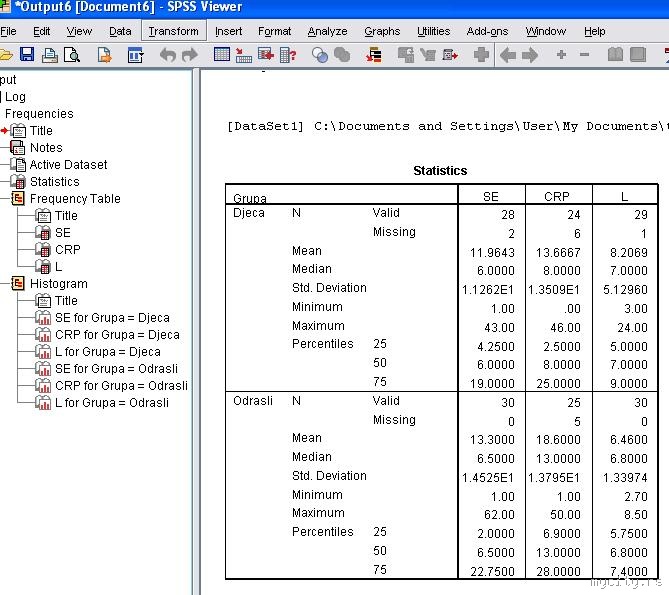
Task: Select SE table in the outline
Action: click(63, 232)
